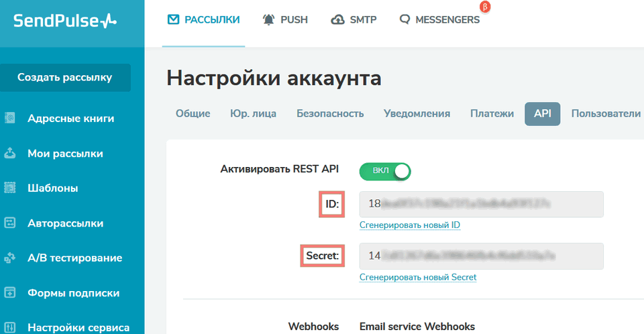Switch to the Общие settings tab
Image resolution: width=644 pixels, height=334 pixels.
point(193,113)
